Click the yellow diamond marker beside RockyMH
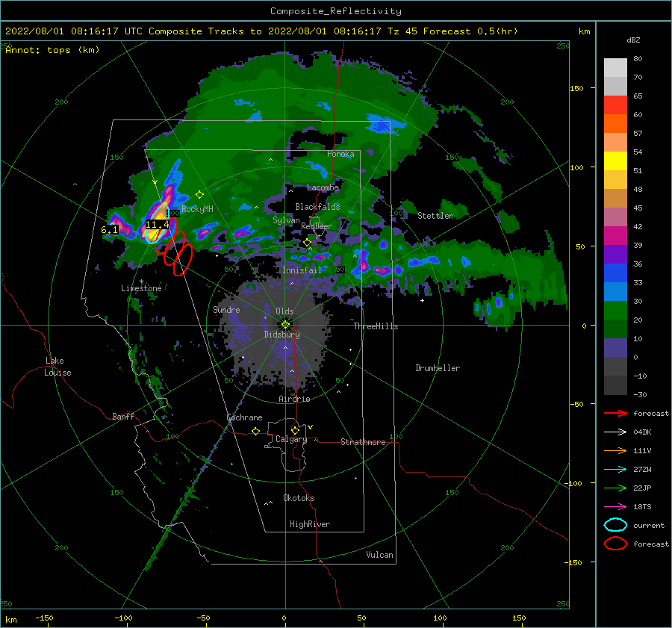 [199, 195]
